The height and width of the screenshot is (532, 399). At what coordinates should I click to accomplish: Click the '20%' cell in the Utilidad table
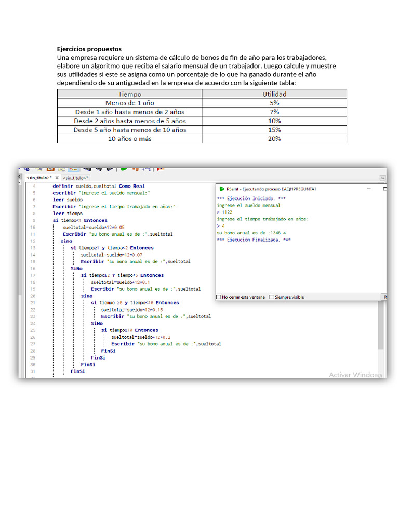tap(274, 139)
